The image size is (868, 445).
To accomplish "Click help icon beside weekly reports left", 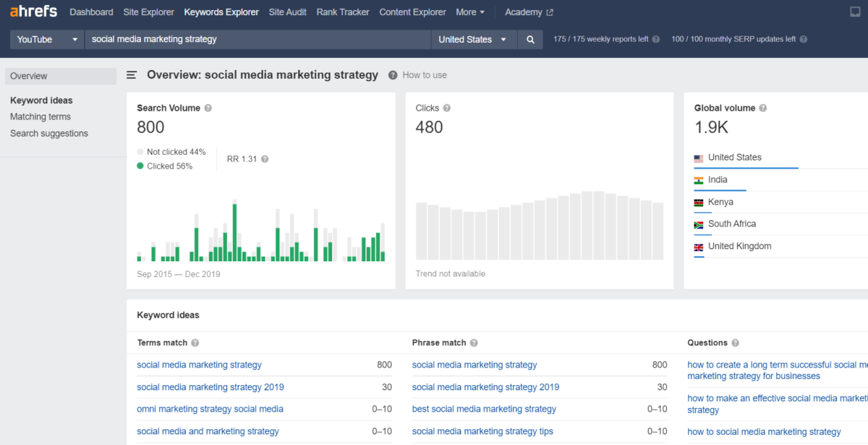I will click(x=656, y=40).
